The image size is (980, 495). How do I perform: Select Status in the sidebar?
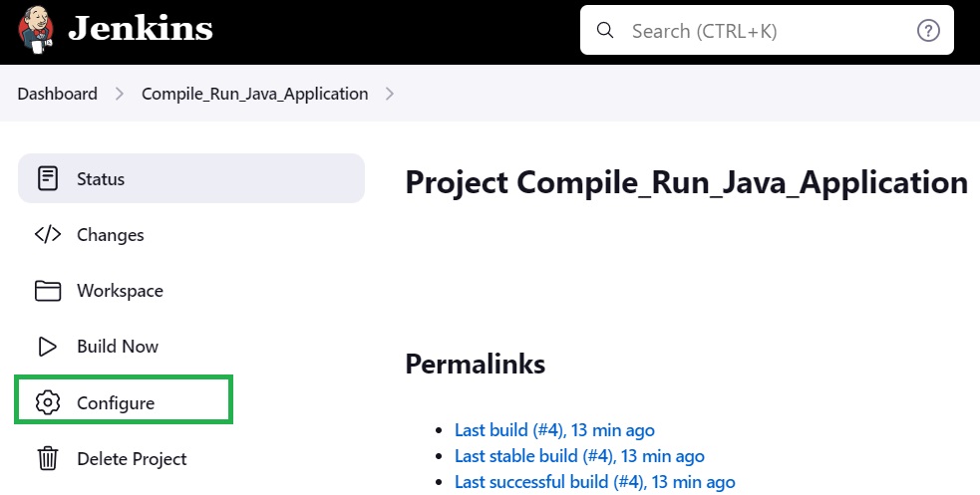[x=191, y=178]
